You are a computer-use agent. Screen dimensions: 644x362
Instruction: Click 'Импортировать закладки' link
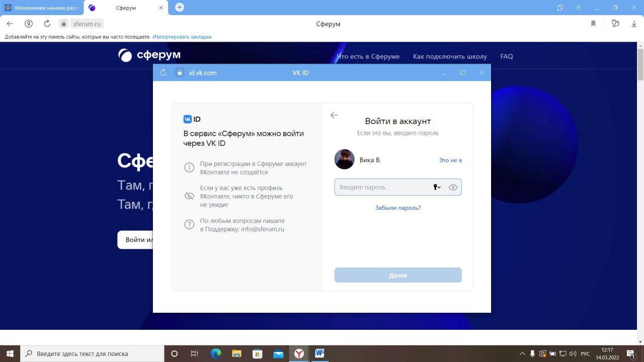tap(182, 37)
